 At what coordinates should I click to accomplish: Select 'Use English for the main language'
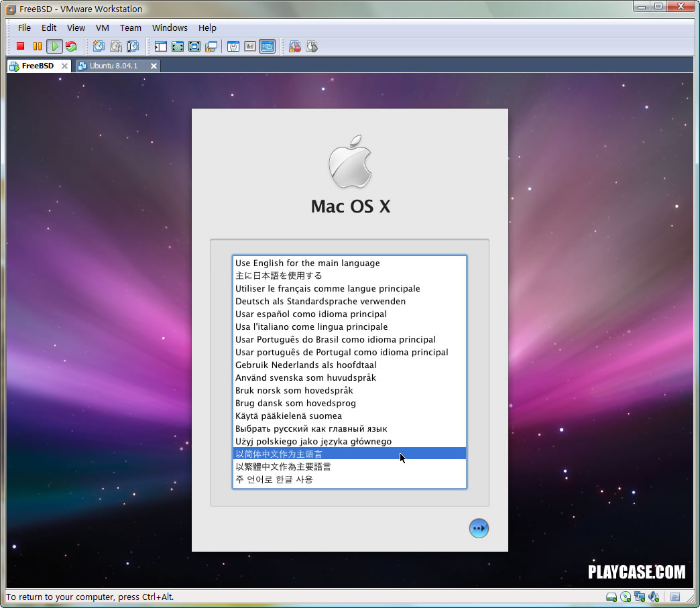pos(349,263)
